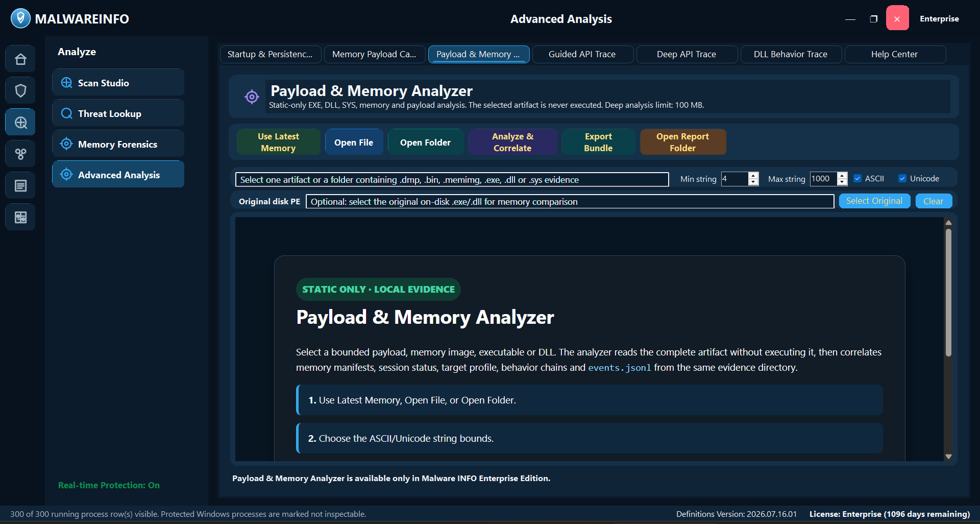Close the MalwareInfo window
Screen dimensions: 980x524
tap(897, 18)
